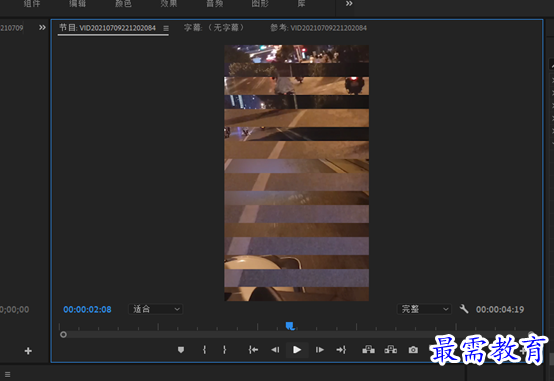The width and height of the screenshot is (554, 381).
Task: Click the video preview frame
Action: [296, 173]
